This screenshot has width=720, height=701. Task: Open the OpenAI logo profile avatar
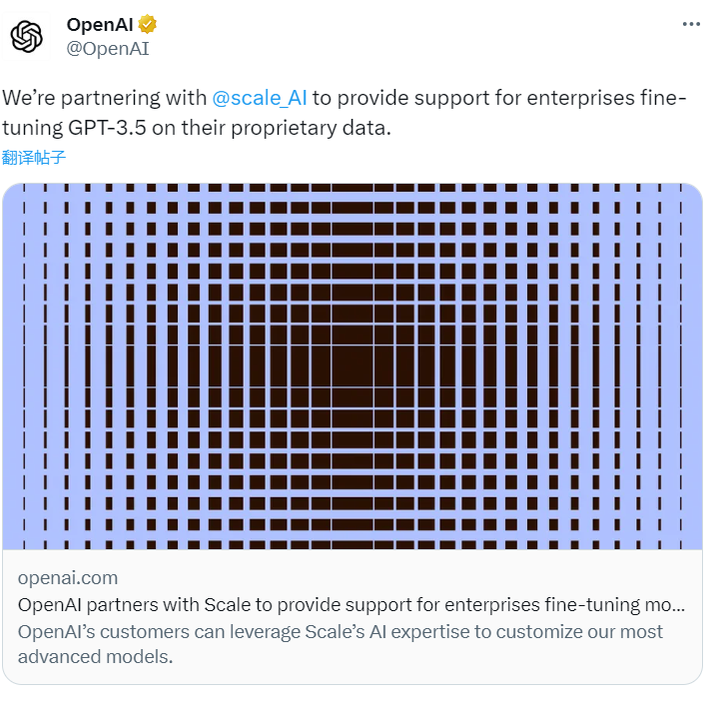(x=26, y=37)
